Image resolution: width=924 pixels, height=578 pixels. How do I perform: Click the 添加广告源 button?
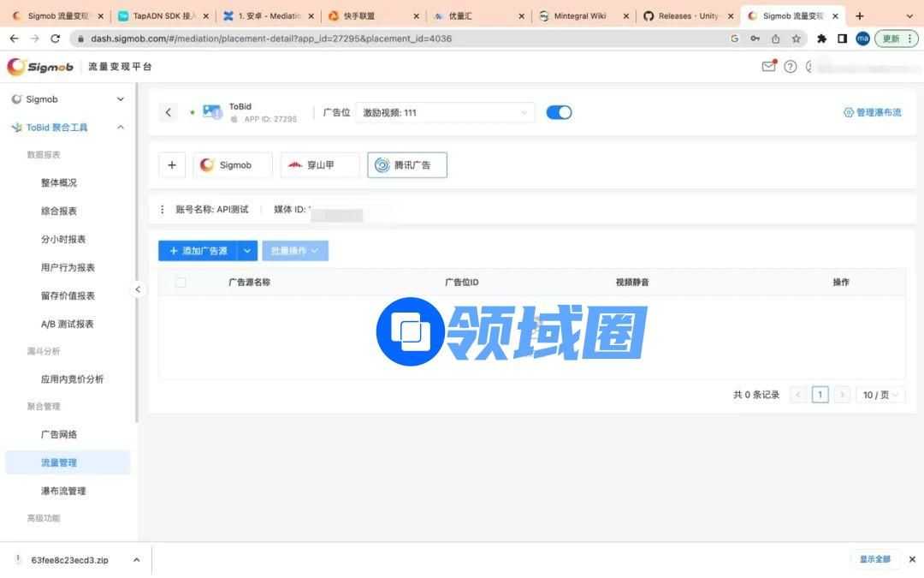pyautogui.click(x=198, y=251)
